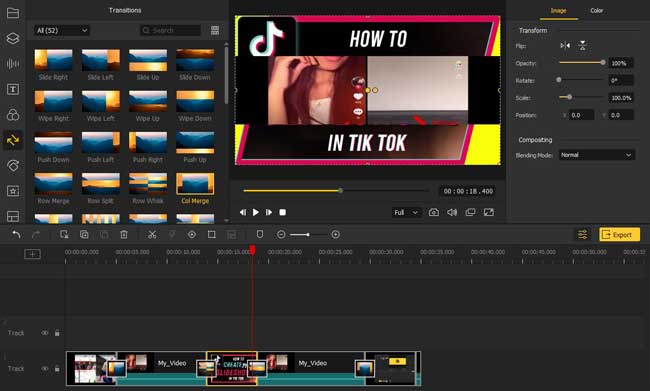Adjust the Opacity slider

point(582,63)
